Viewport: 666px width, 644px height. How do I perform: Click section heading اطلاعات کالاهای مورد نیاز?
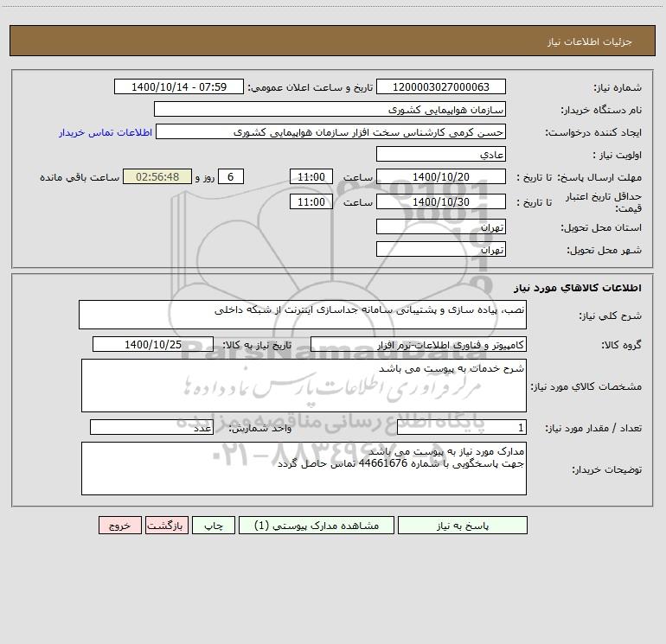point(578,288)
